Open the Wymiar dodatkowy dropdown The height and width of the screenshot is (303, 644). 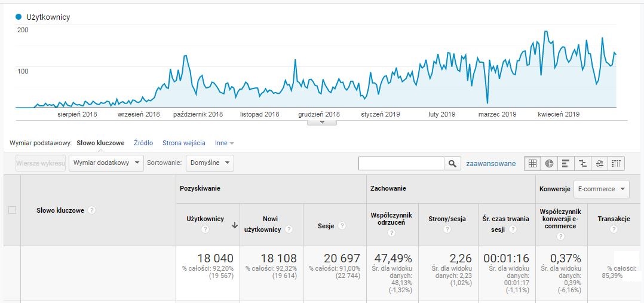click(x=106, y=163)
